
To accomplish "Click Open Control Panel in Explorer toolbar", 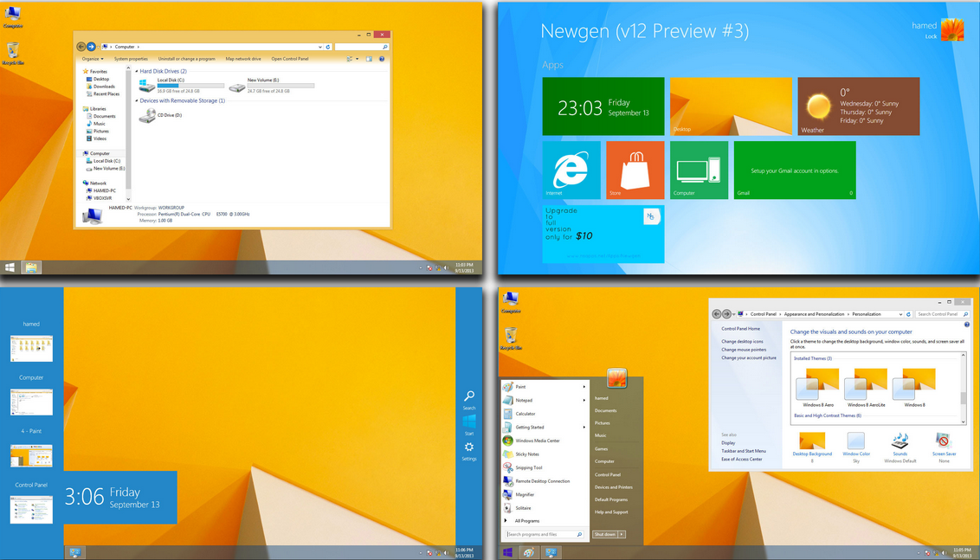I will (x=289, y=59).
